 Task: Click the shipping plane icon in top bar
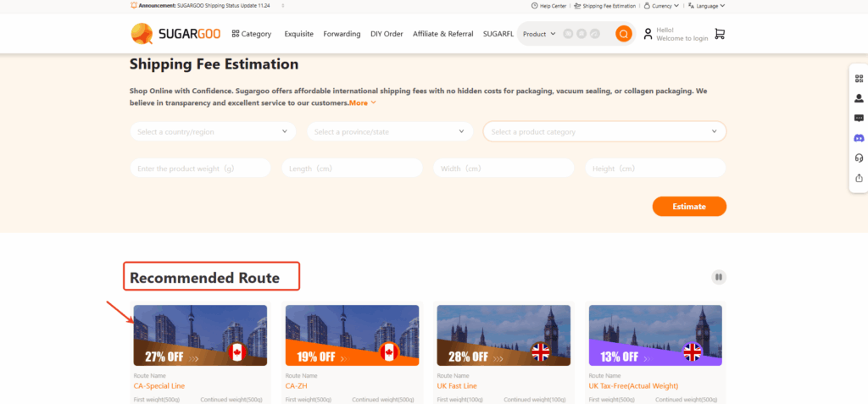[x=577, y=6]
